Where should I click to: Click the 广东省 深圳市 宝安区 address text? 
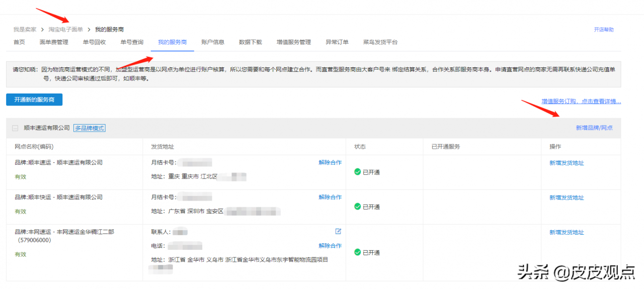point(187,211)
